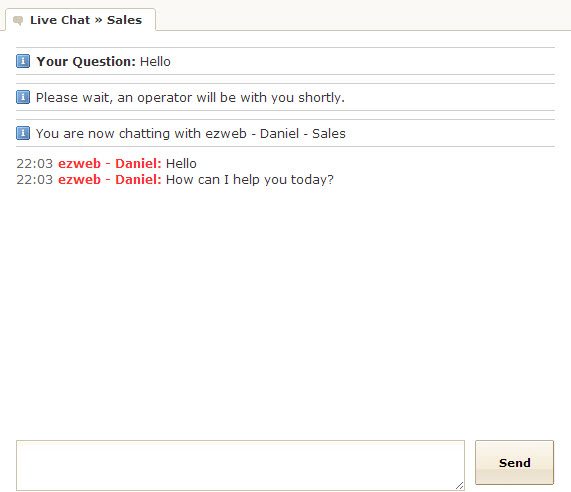571x492 pixels.
Task: Click the info icon beside now chatting message
Action: click(23, 133)
